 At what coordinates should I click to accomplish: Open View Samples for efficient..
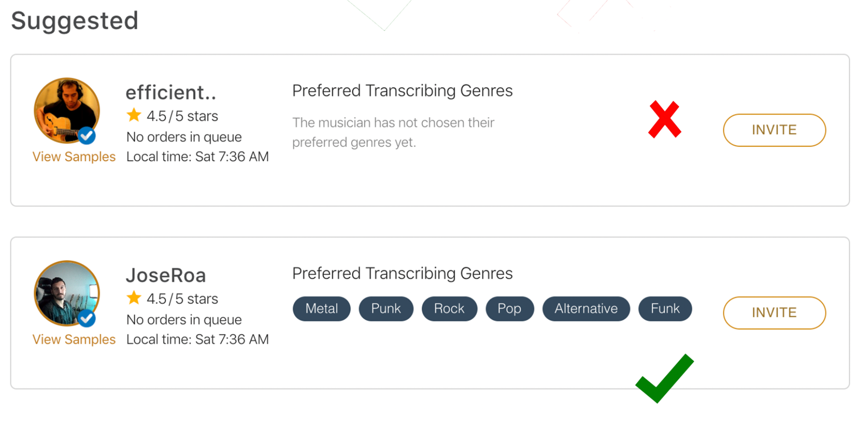(74, 157)
